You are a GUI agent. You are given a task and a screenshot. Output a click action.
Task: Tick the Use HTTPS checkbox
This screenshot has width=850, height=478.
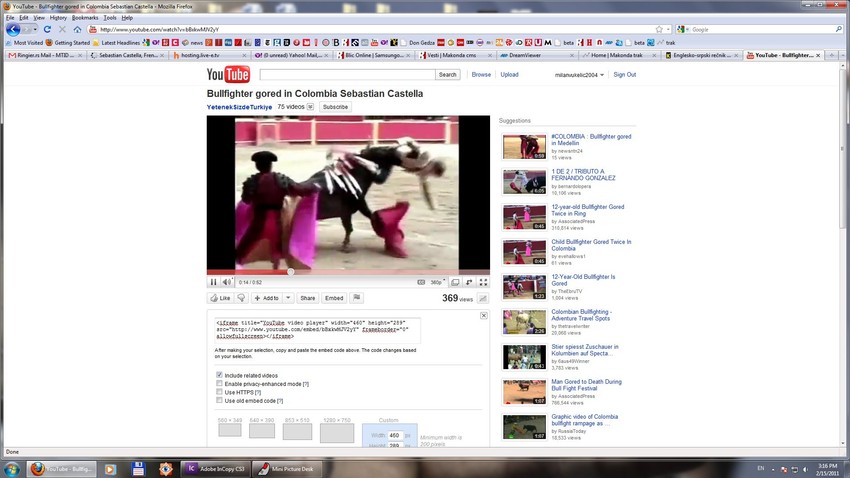pos(220,392)
